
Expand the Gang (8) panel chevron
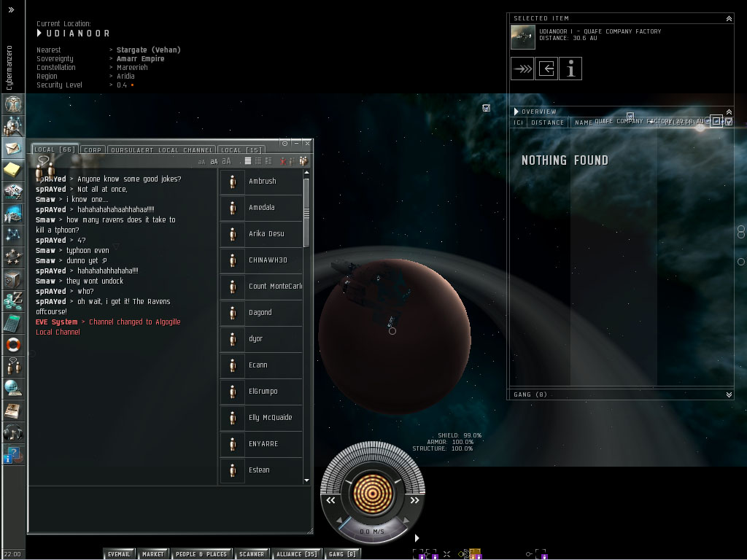point(729,394)
